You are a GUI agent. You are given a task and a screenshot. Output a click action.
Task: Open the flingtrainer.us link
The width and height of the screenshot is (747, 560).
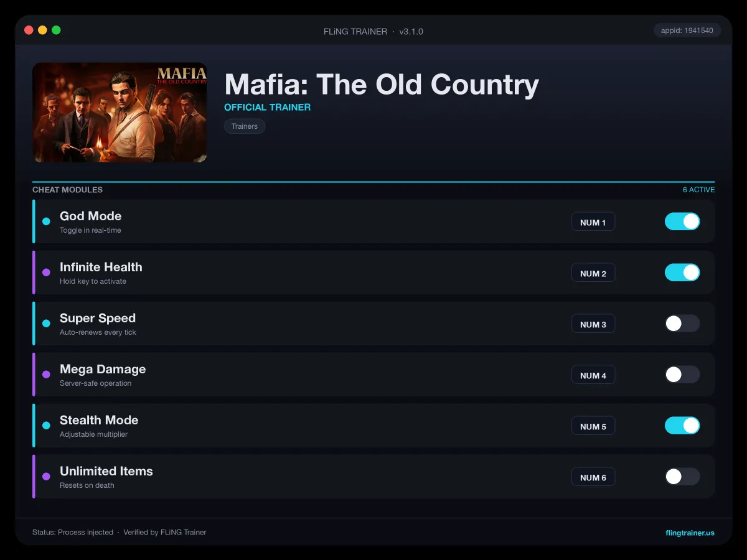[x=690, y=533]
